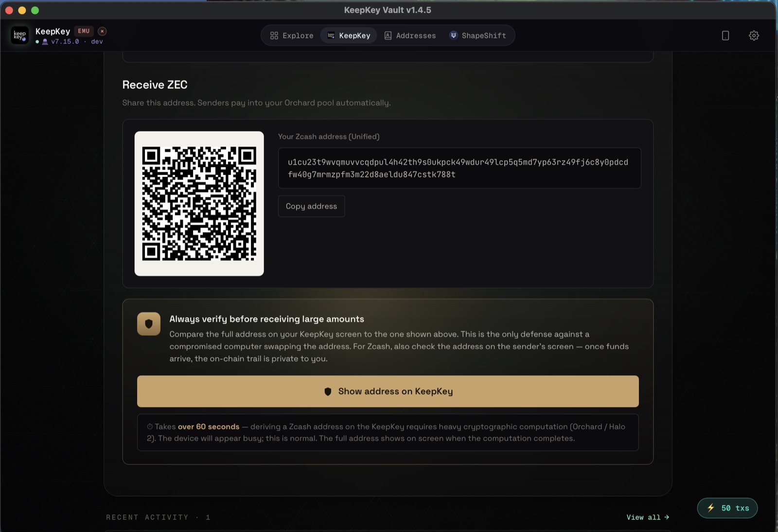Open the ShapeShift tab

(x=477, y=35)
